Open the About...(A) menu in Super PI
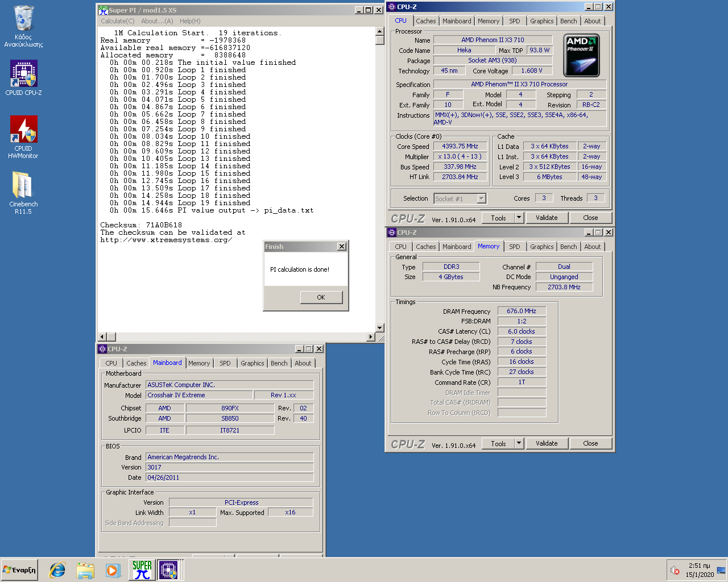The image size is (728, 582). tap(157, 21)
